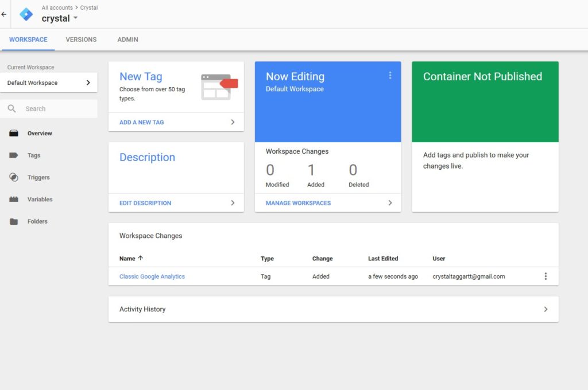Image resolution: width=588 pixels, height=390 pixels.
Task: Open Tags in the sidebar
Action: (34, 155)
